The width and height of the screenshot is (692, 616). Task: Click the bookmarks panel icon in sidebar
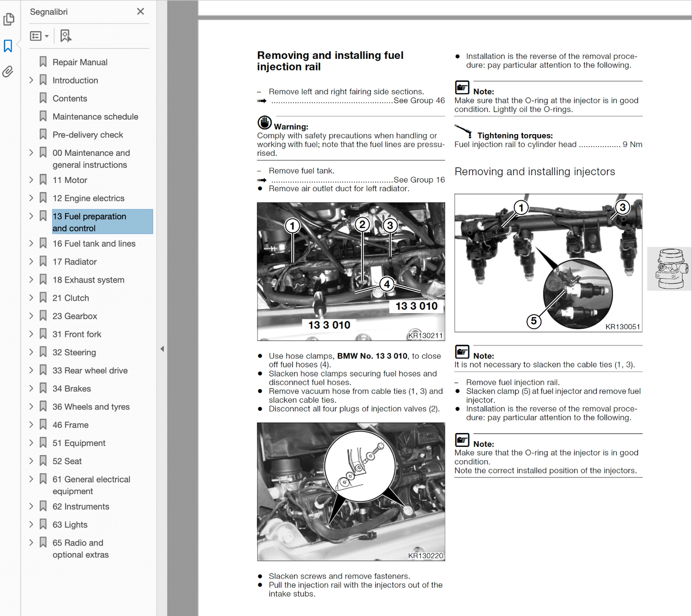pyautogui.click(x=8, y=46)
